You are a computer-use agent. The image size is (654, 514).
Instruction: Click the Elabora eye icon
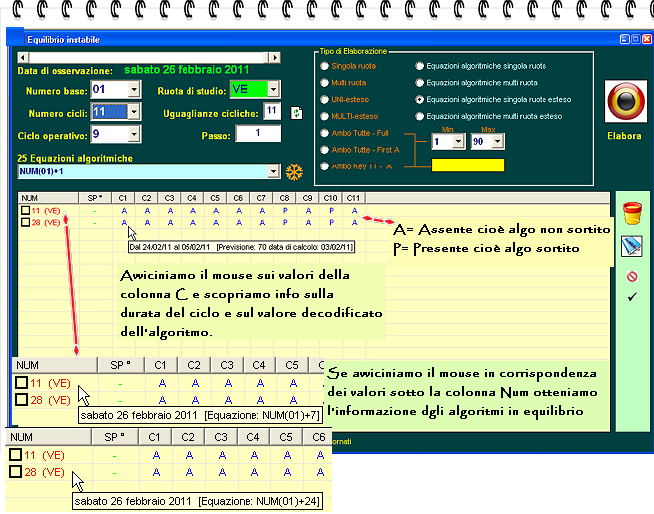[x=625, y=104]
